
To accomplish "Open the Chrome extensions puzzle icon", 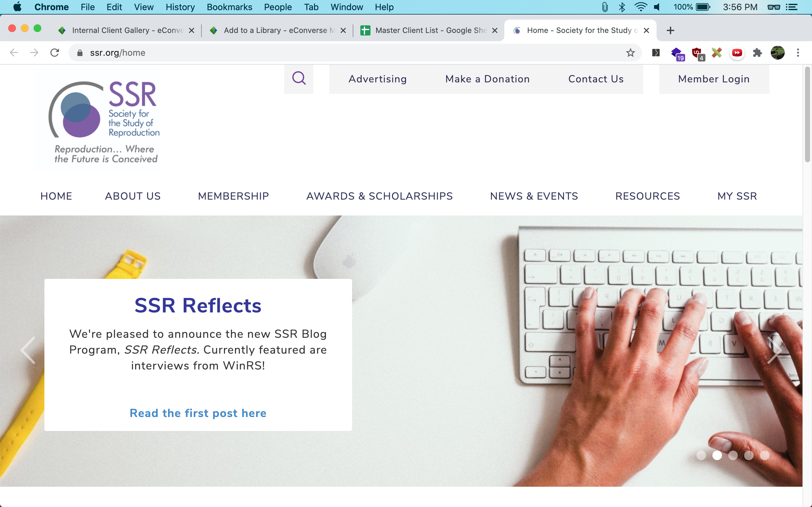I will (x=757, y=53).
